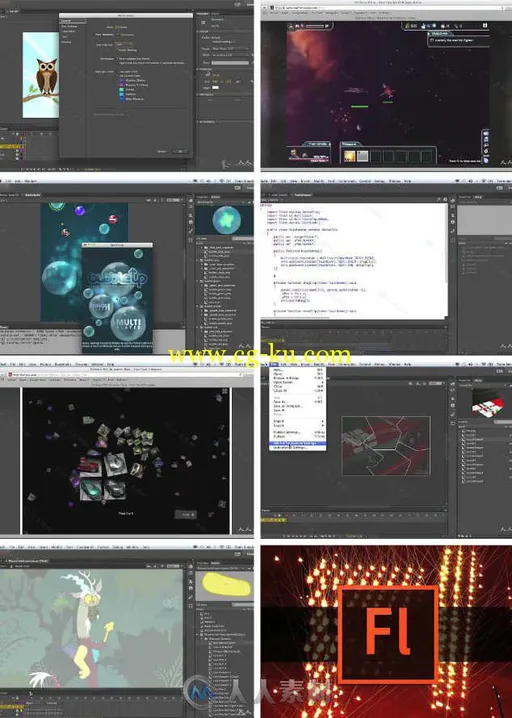Pick the purple highlight color swatch in Preferences
Viewport: 512px width, 718px height.
coord(121,80)
